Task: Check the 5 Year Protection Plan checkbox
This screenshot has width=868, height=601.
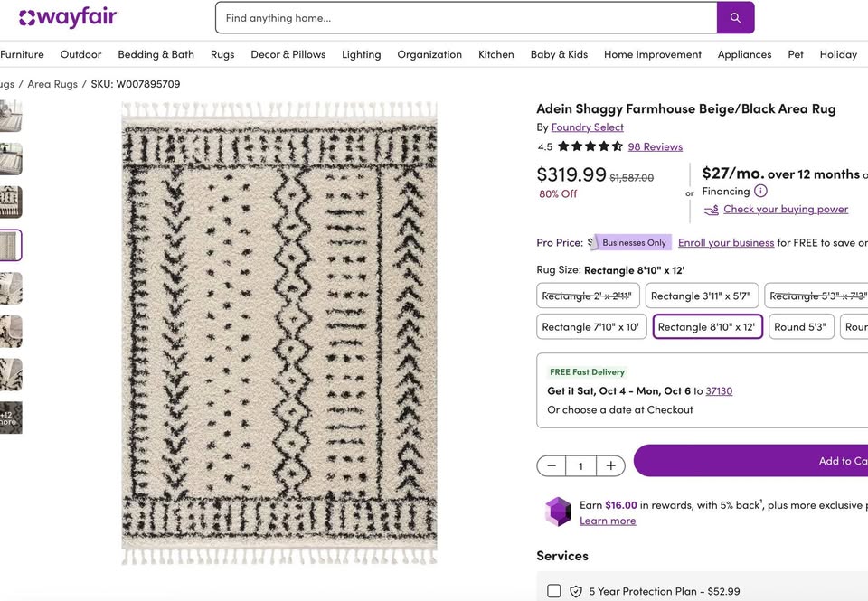Action: pos(554,591)
